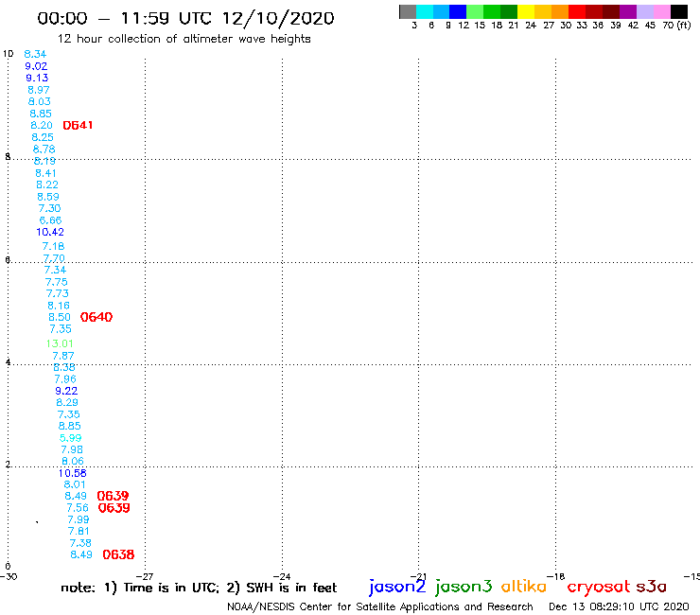The width and height of the screenshot is (700, 615).
Task: Select the dark blue value 9.22
Action: tap(66, 391)
